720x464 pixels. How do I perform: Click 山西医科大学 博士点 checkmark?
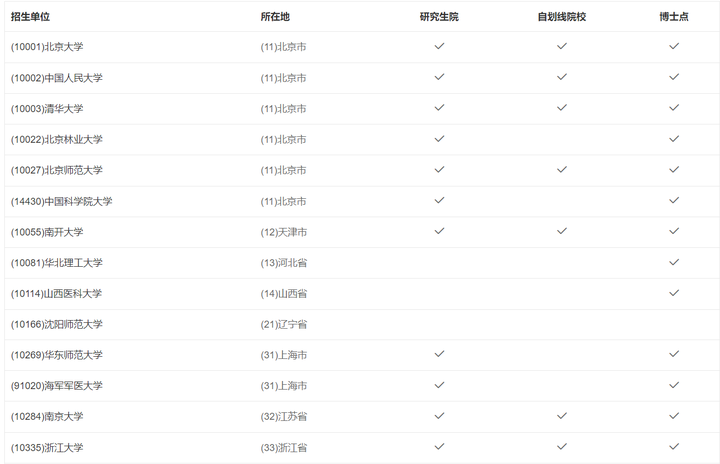674,293
